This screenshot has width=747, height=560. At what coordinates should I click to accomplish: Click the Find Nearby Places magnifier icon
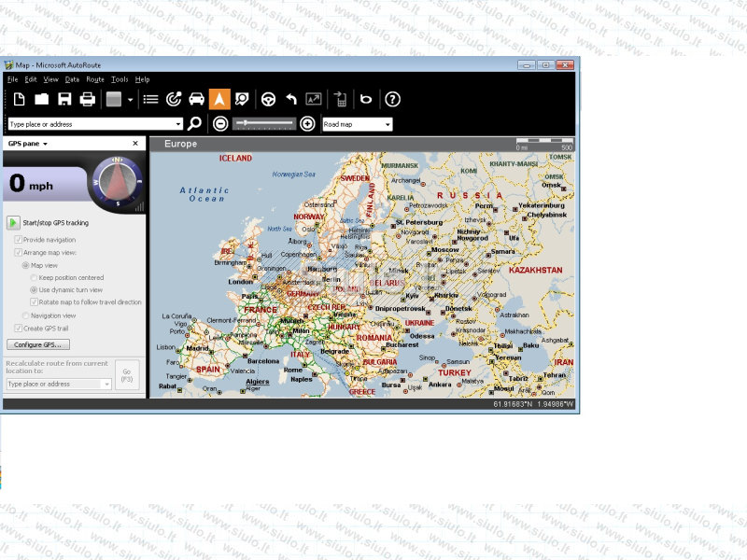coord(242,99)
